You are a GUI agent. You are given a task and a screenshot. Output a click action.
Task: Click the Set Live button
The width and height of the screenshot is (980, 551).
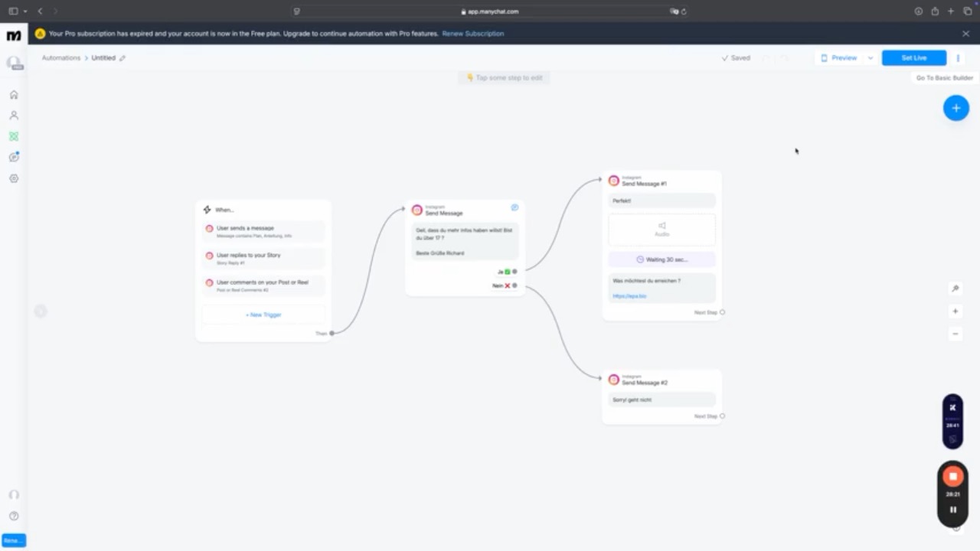(x=914, y=58)
